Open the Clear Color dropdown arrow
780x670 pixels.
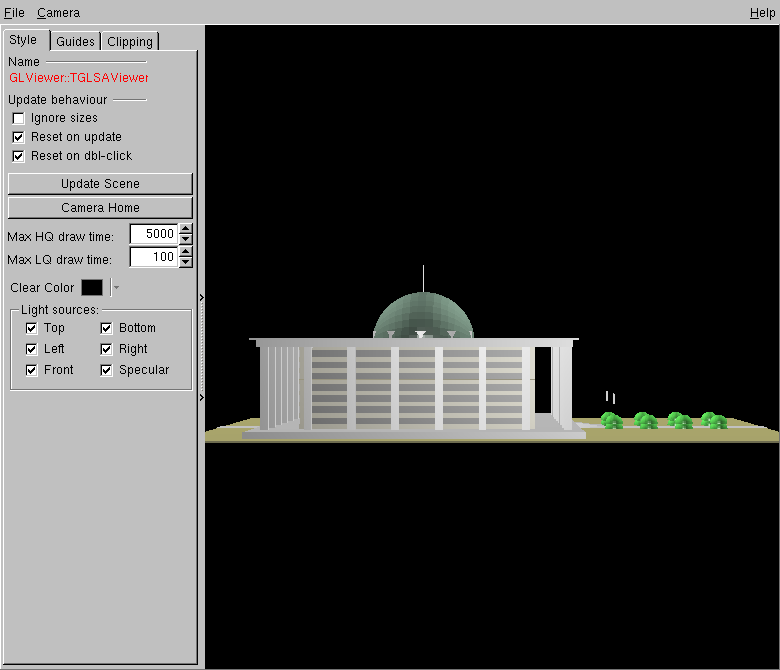tap(116, 288)
